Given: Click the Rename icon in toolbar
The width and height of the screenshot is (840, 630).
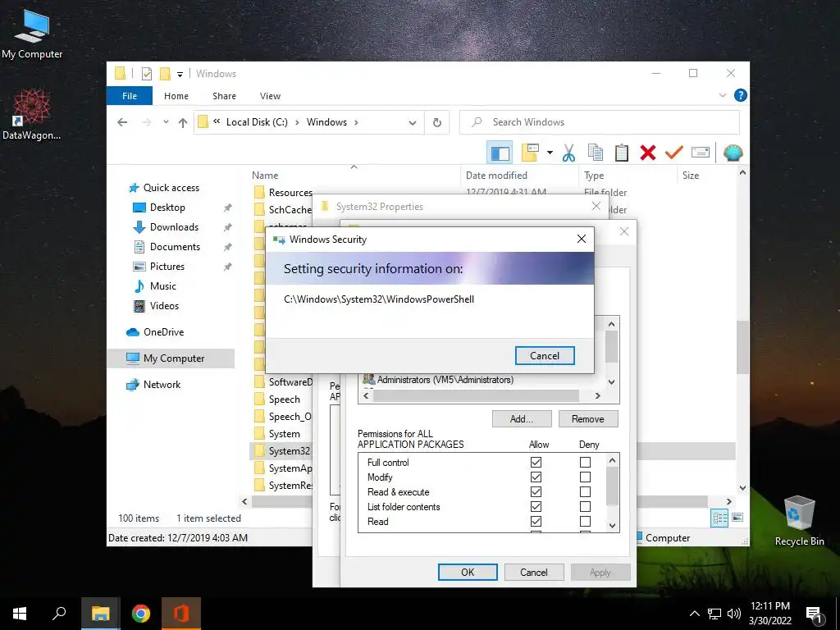Looking at the screenshot, I should 701,153.
